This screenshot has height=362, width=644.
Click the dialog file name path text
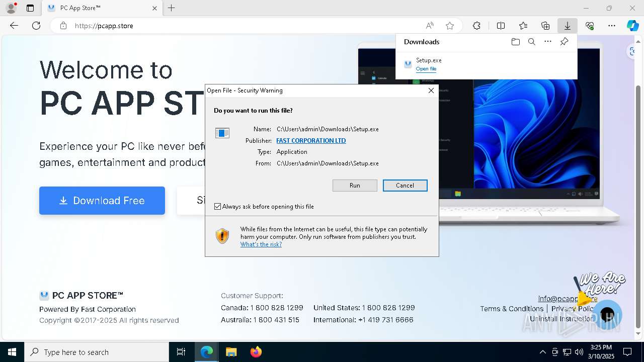tap(328, 129)
